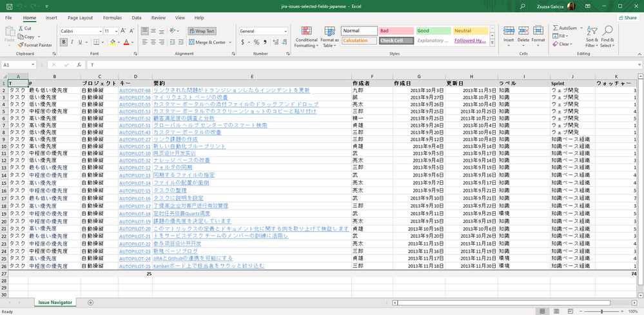Screen dimensions: 644x315
Task: Apply the Fill Color bucket icon
Action: (x=113, y=43)
